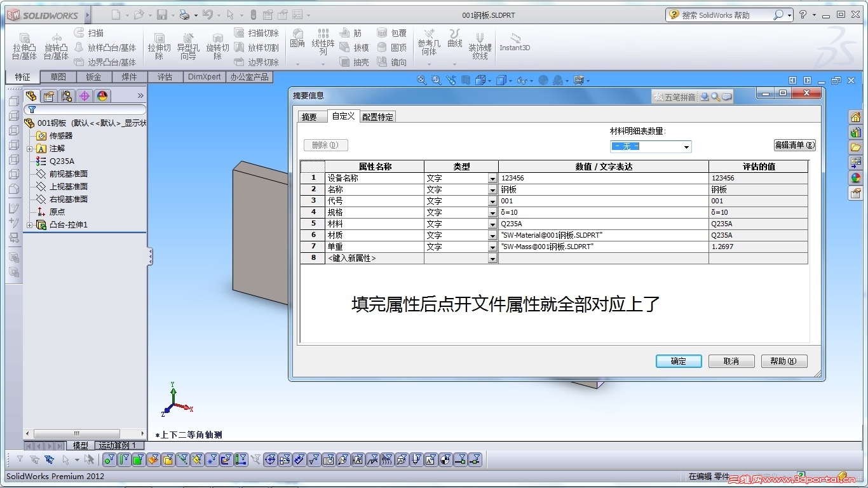868x488 pixels.
Task: Select the 线性阵列 linear pattern tool
Action: [323, 42]
